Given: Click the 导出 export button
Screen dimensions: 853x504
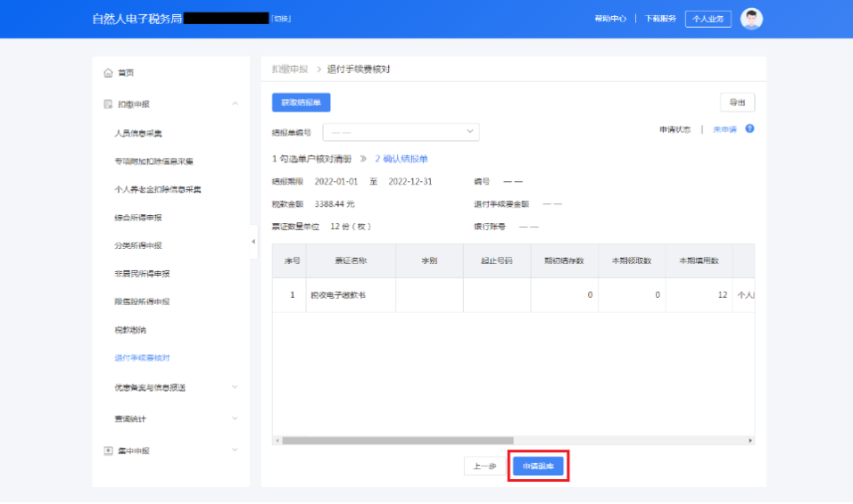Looking at the screenshot, I should click(x=737, y=103).
